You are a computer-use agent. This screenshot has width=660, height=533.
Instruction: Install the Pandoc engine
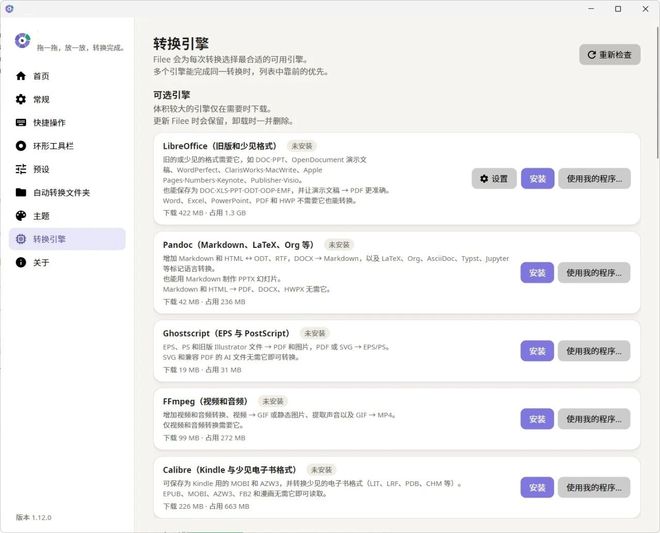(537, 273)
